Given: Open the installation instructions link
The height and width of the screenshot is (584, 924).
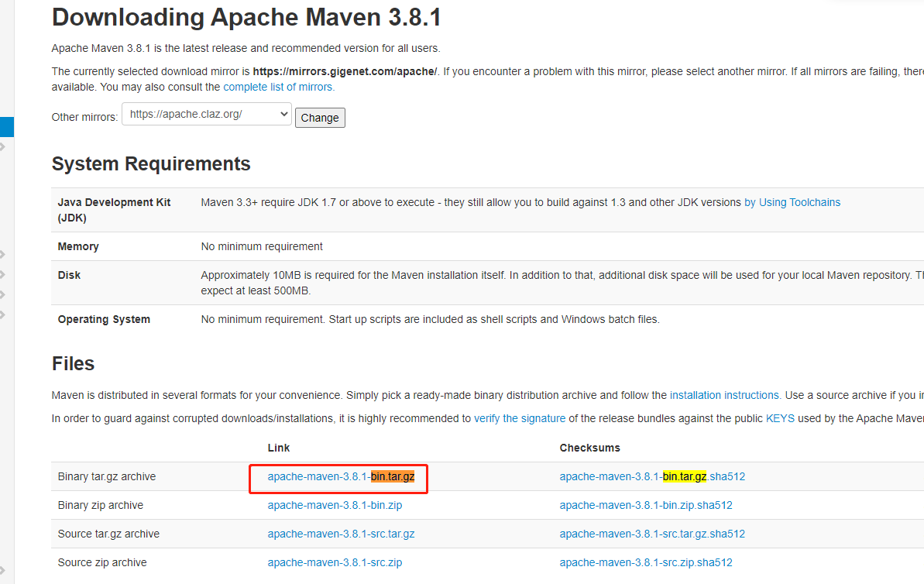Looking at the screenshot, I should 726,396.
